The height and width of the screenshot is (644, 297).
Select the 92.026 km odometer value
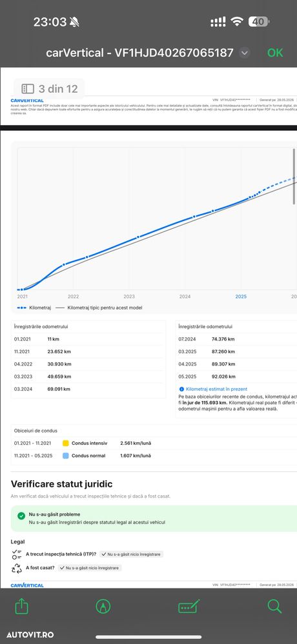(223, 376)
